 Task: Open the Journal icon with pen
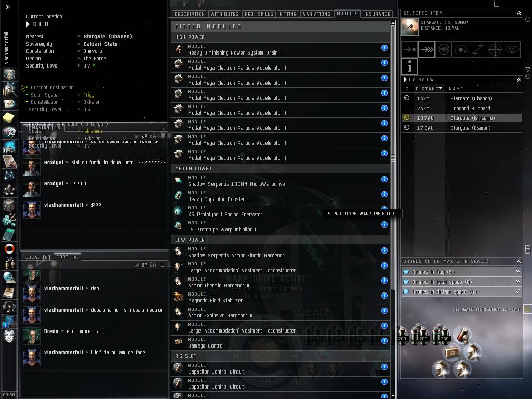click(x=9, y=162)
